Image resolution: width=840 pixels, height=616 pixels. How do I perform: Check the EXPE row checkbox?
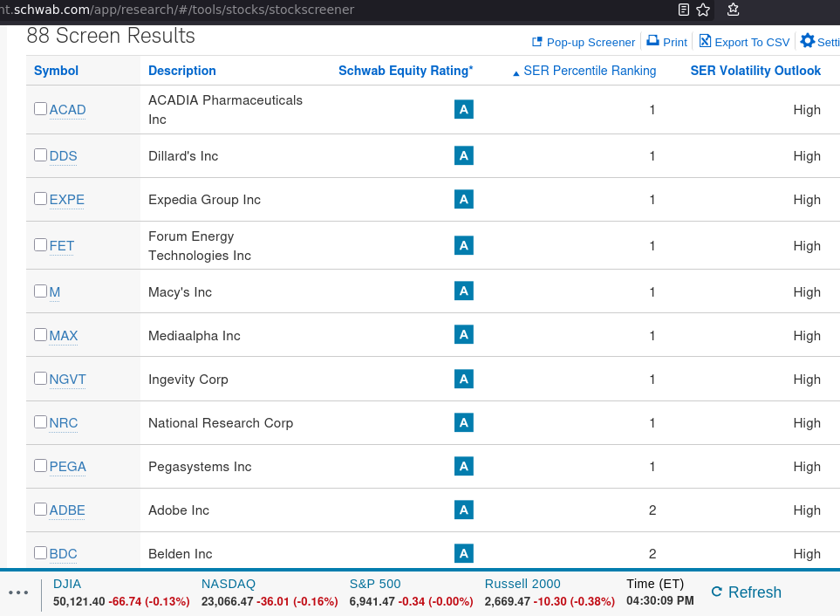coord(41,199)
